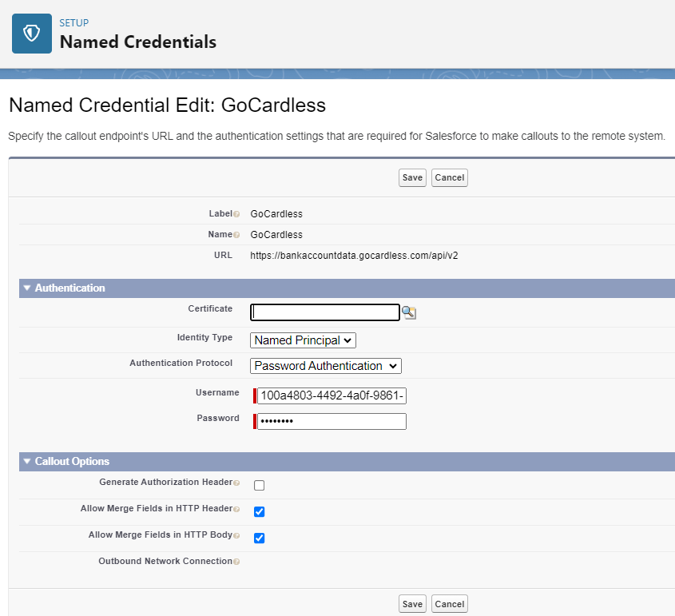Click the Label value GoCardless
675x616 pixels.
click(276, 214)
